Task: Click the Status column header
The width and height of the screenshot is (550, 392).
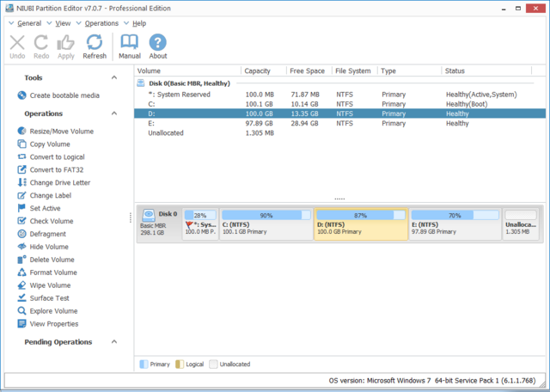Action: coord(486,70)
